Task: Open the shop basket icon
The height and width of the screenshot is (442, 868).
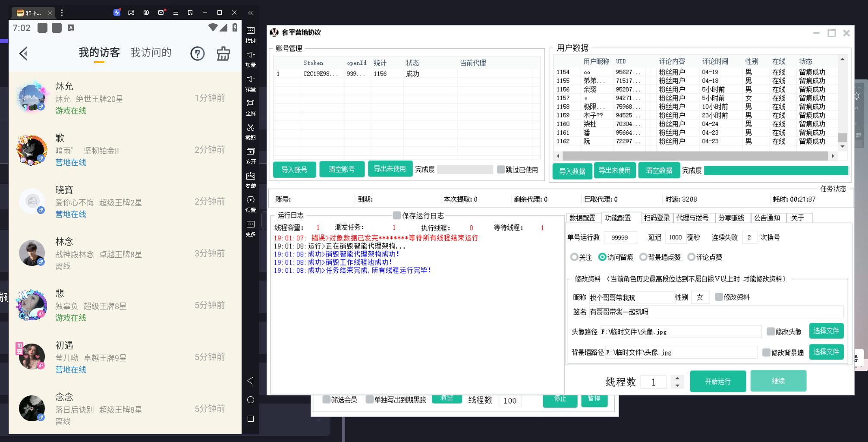Action: point(223,54)
